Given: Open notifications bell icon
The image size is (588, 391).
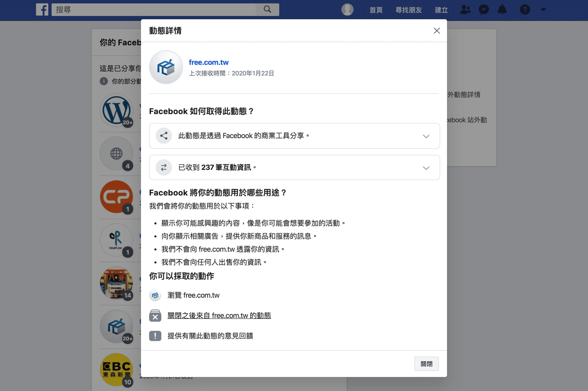Looking at the screenshot, I should pyautogui.click(x=502, y=10).
